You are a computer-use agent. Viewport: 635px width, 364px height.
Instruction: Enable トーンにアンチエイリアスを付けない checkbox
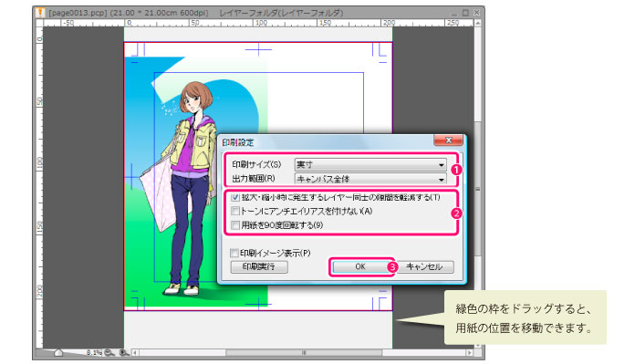click(235, 211)
